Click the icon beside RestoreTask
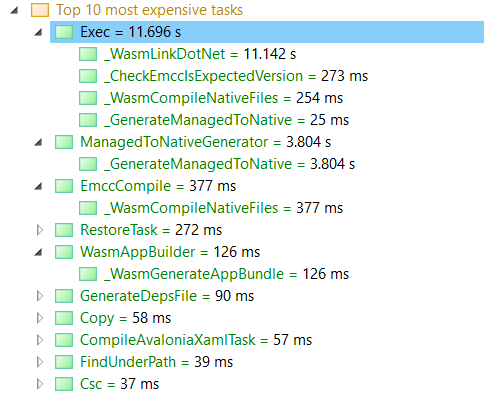This screenshot has height=396, width=484. (x=64, y=230)
